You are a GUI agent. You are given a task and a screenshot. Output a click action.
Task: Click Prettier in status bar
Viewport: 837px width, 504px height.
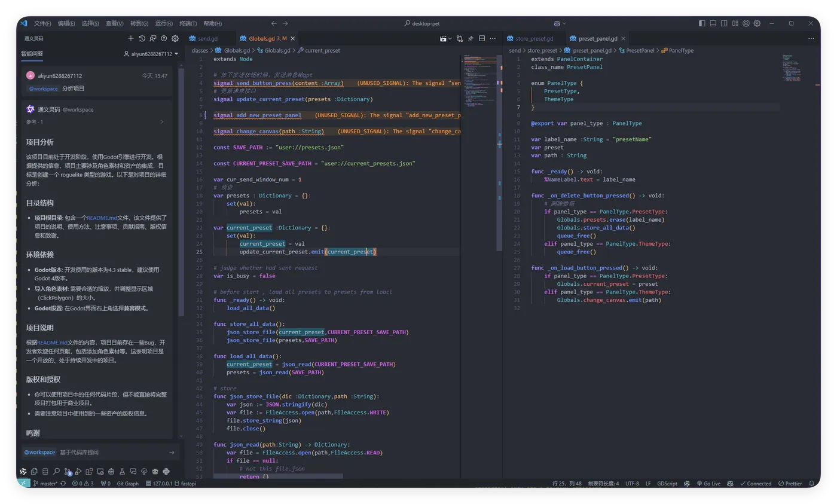click(x=790, y=483)
